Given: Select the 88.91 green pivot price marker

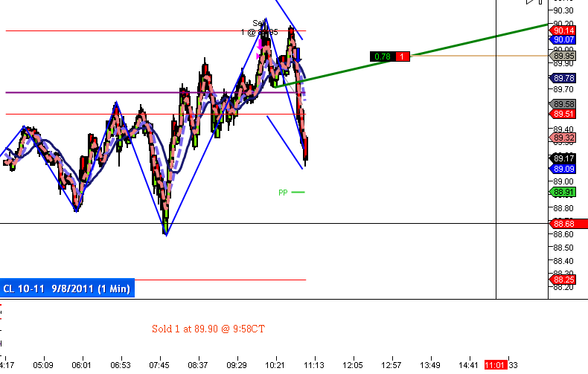Looking at the screenshot, I should tap(563, 193).
